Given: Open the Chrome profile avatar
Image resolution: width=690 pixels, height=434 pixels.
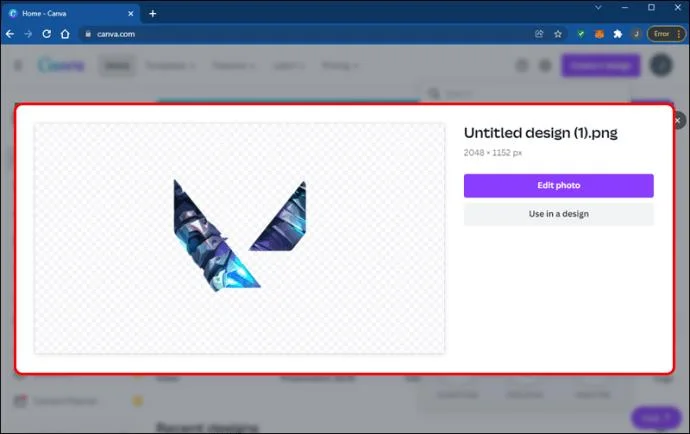Looking at the screenshot, I should point(636,34).
